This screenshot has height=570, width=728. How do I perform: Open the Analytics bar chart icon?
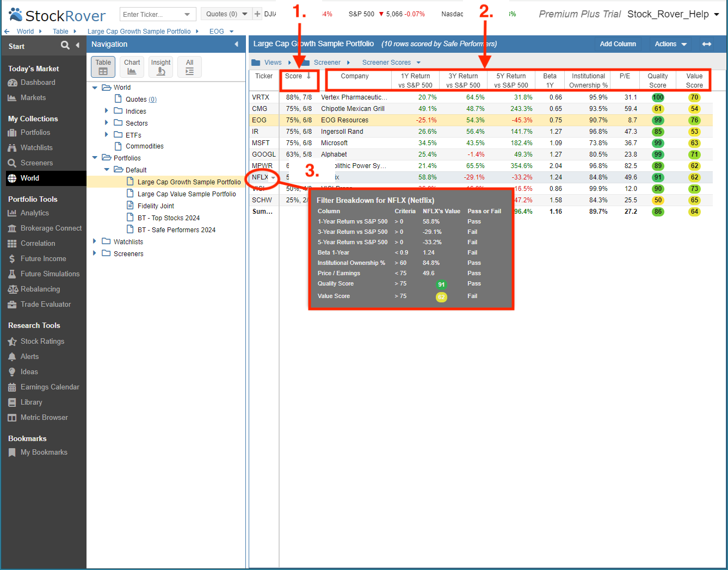(x=12, y=213)
